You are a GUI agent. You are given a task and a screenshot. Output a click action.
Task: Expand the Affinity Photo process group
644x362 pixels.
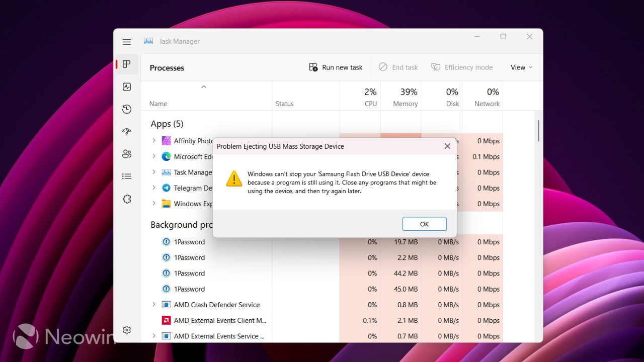[154, 141]
